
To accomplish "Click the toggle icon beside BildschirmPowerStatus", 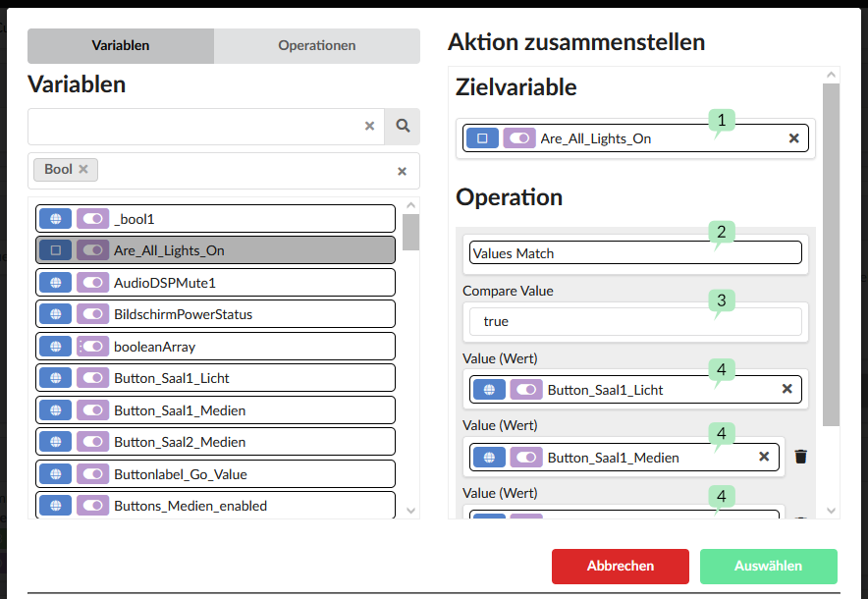I will point(93,314).
